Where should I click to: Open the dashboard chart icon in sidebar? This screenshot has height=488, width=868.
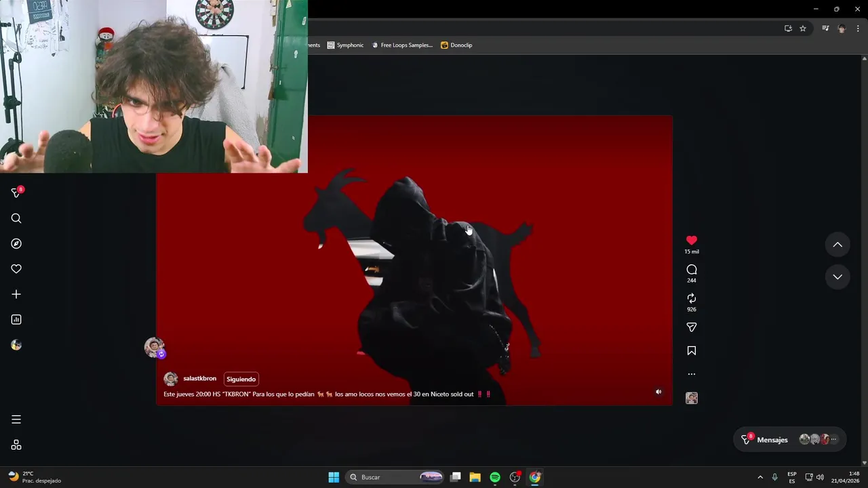coord(16,319)
